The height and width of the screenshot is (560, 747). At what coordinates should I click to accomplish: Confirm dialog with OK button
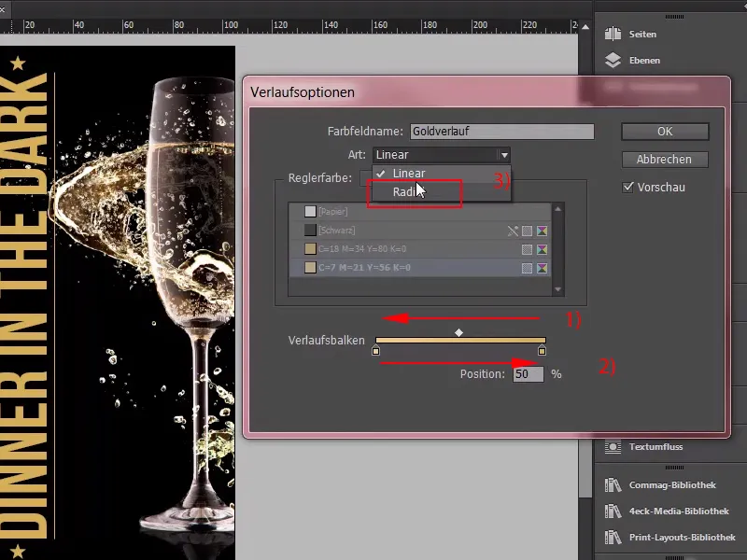click(665, 132)
